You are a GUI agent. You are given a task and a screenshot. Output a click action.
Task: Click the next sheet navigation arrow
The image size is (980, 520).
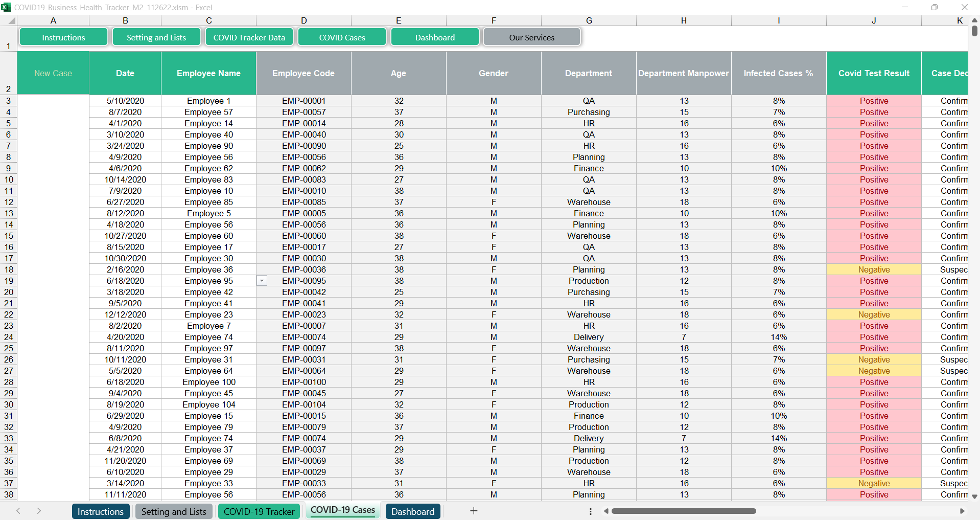click(x=39, y=511)
